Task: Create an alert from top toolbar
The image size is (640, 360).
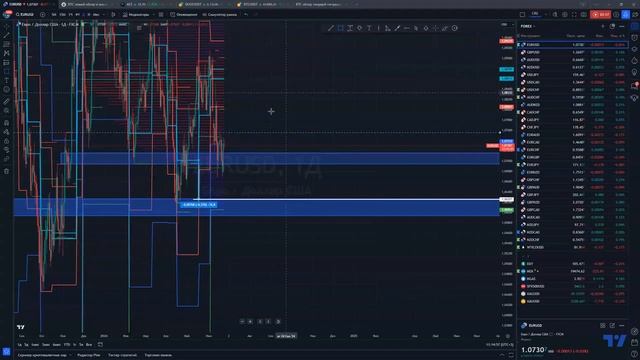Action: click(184, 15)
